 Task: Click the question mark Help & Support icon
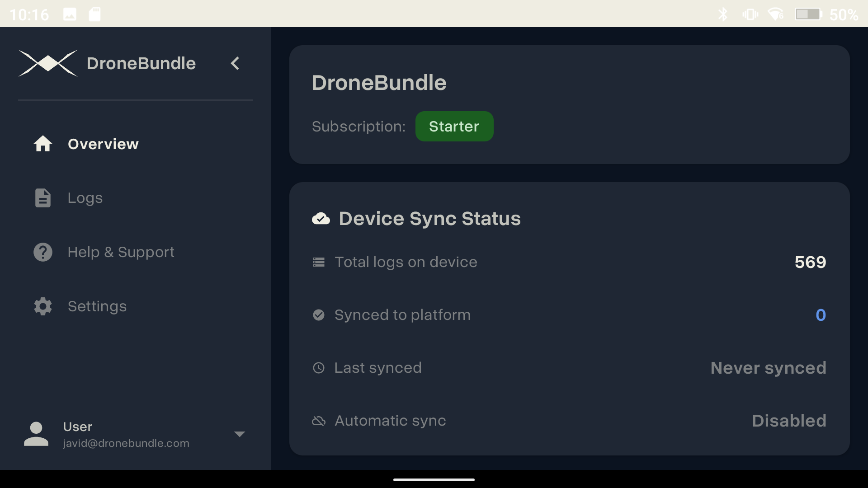click(x=42, y=252)
